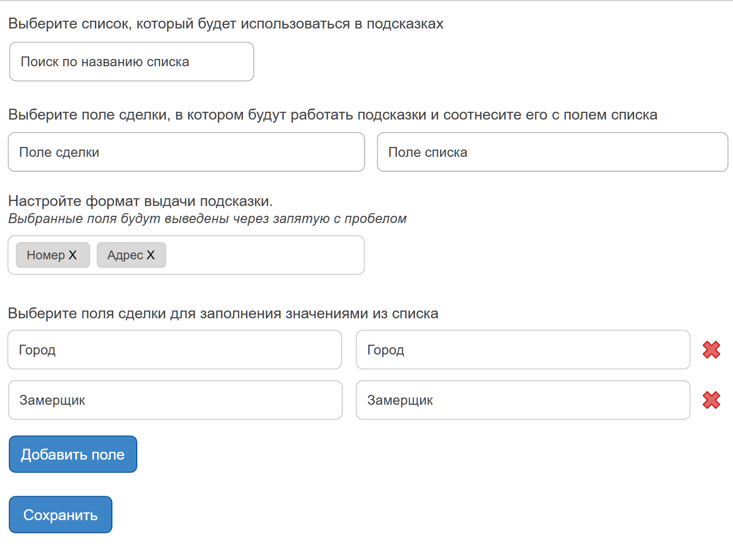The width and height of the screenshot is (733, 560).
Task: Click the Сохранить button
Action: click(61, 515)
